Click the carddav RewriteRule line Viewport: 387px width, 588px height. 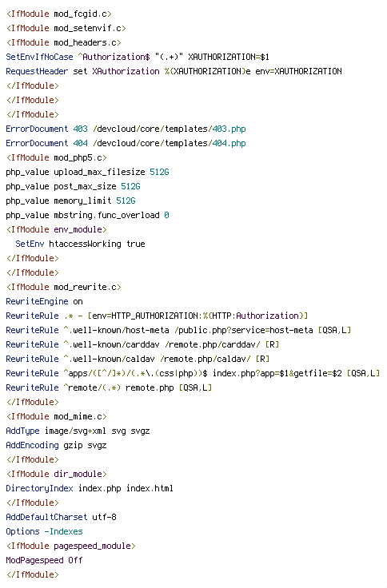[x=142, y=344]
